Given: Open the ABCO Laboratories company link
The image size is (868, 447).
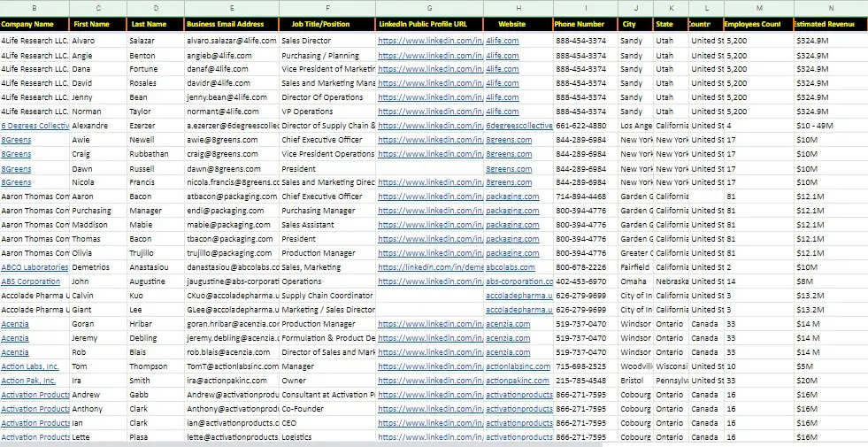Looking at the screenshot, I should coord(35,267).
